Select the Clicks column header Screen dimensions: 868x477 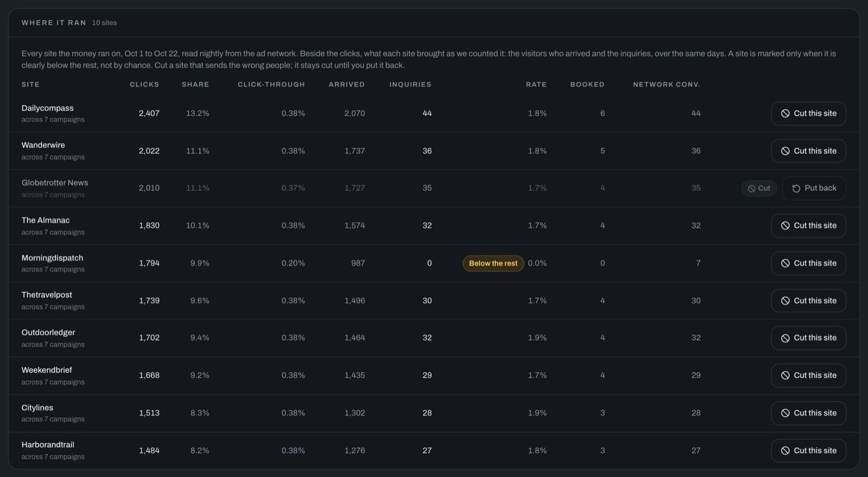144,85
